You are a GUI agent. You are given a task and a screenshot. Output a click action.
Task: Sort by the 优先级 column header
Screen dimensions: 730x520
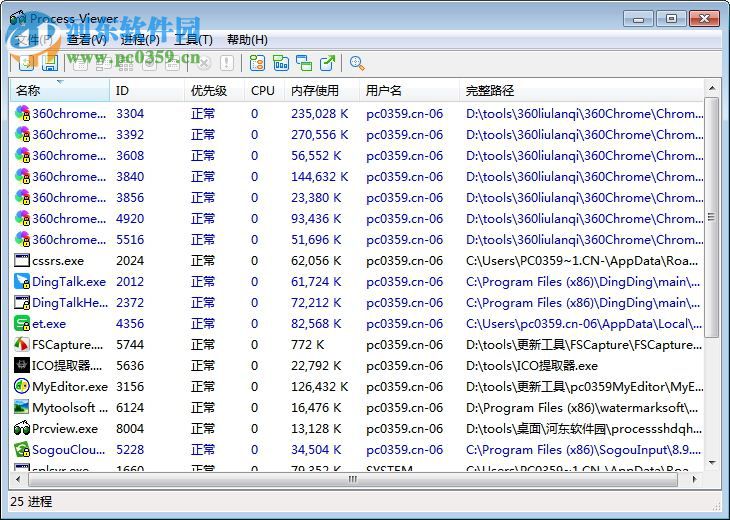tap(215, 90)
